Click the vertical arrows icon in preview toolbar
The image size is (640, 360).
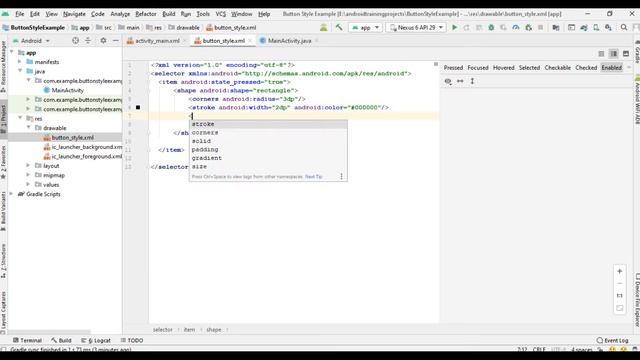click(472, 81)
